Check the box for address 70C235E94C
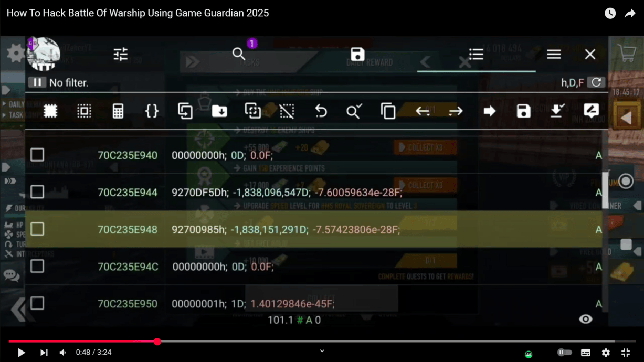This screenshot has height=362, width=644. [37, 267]
